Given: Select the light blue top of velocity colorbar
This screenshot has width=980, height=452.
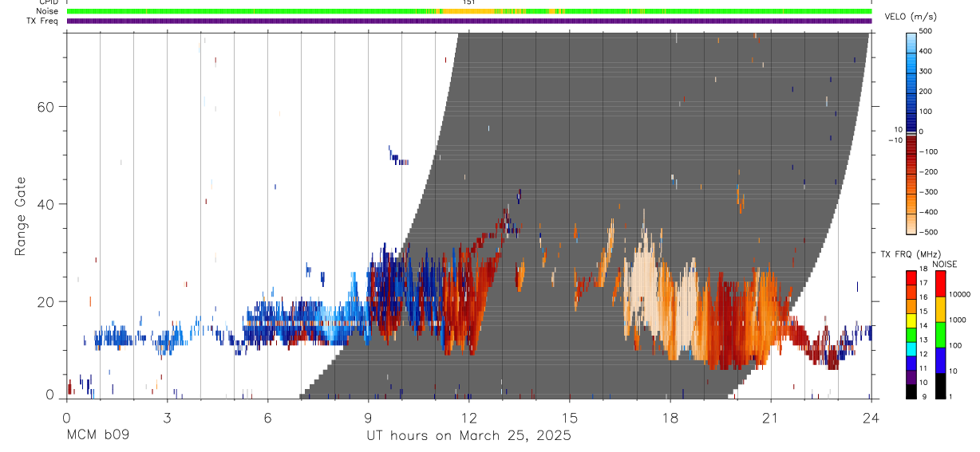Looking at the screenshot, I should tap(911, 41).
